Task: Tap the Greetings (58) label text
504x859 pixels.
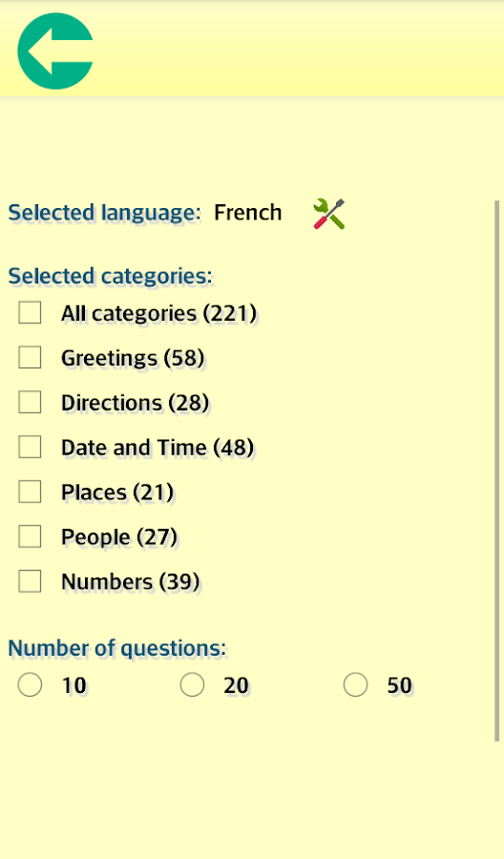Action: (133, 358)
